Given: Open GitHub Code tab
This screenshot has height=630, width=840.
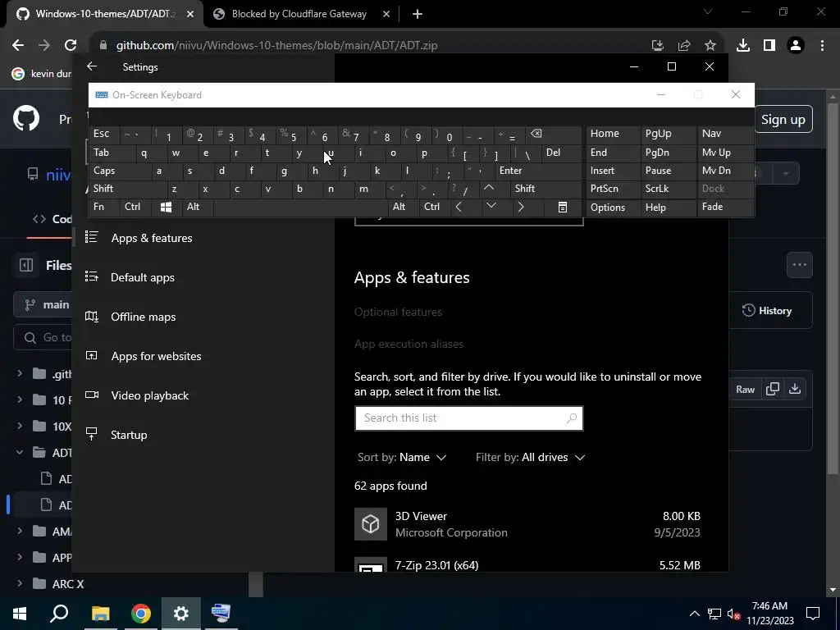Looking at the screenshot, I should click(52, 219).
